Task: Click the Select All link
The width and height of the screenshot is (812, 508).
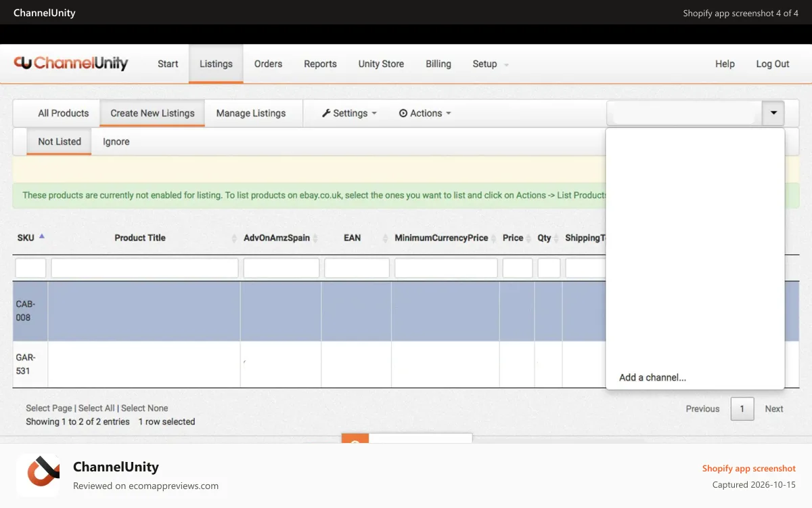Action: coord(96,408)
